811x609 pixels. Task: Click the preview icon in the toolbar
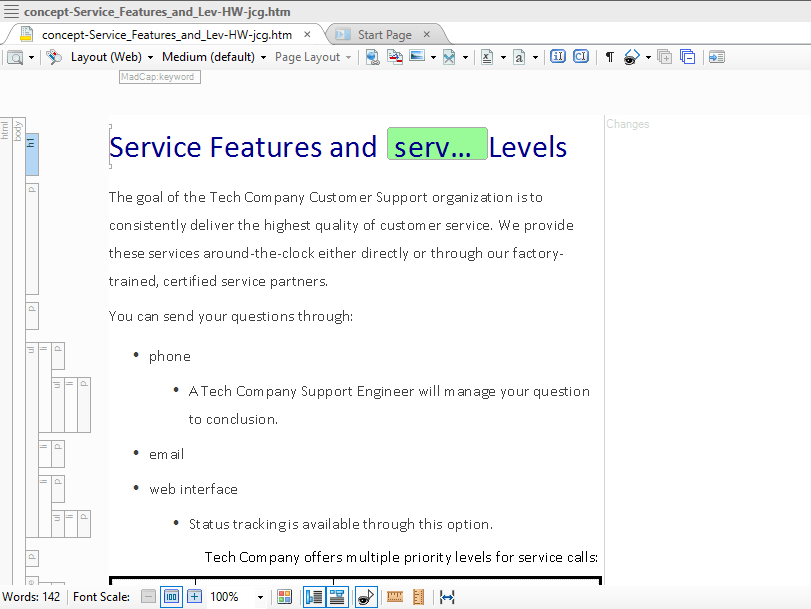coord(16,57)
